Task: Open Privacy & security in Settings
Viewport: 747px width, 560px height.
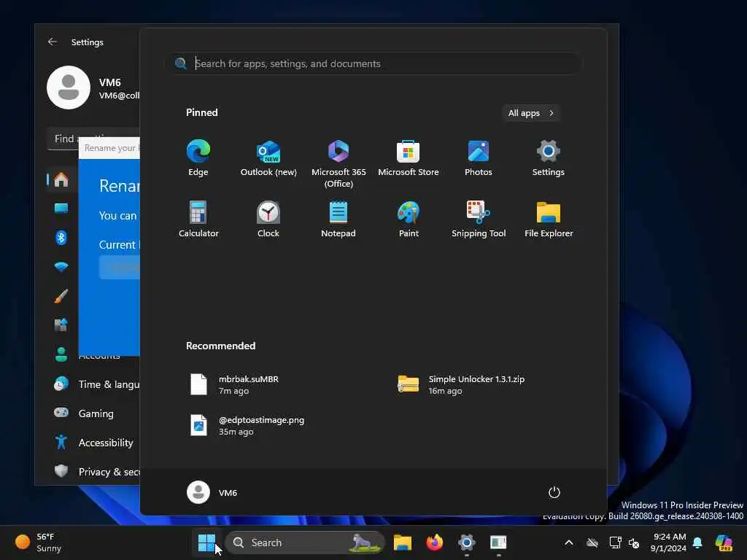Action: click(x=96, y=472)
